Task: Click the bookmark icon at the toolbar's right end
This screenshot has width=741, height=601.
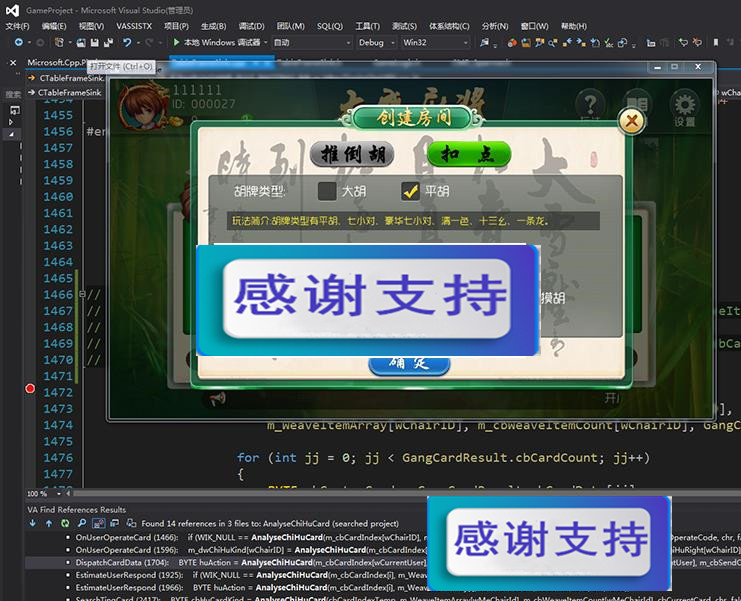Action: 716,43
